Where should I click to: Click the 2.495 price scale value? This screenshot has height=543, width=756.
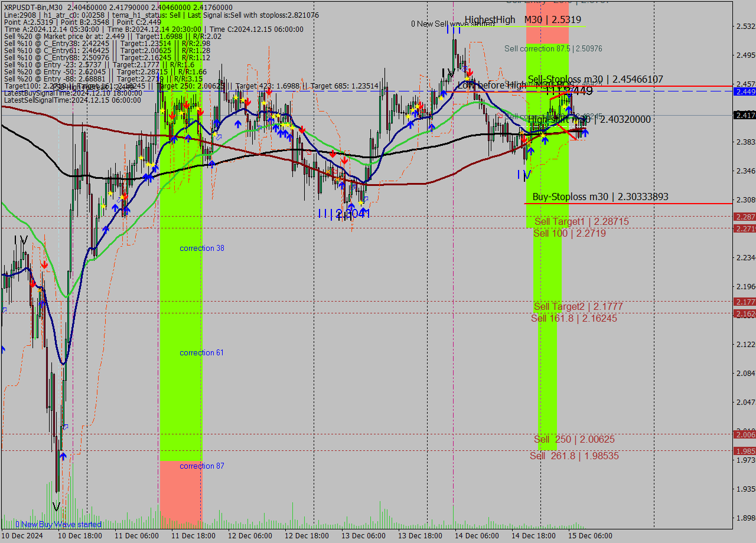point(746,55)
